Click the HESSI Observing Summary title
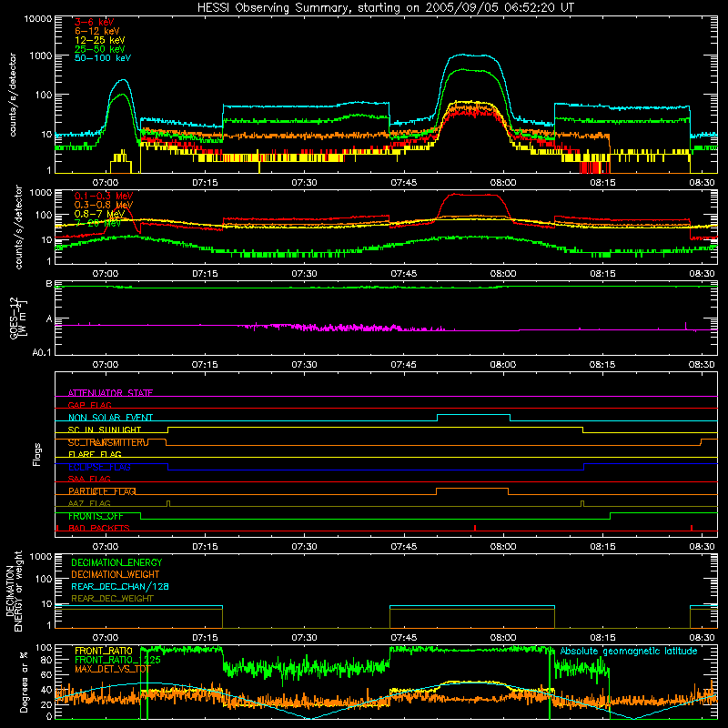Screen dimensions: 728x728 385,7
